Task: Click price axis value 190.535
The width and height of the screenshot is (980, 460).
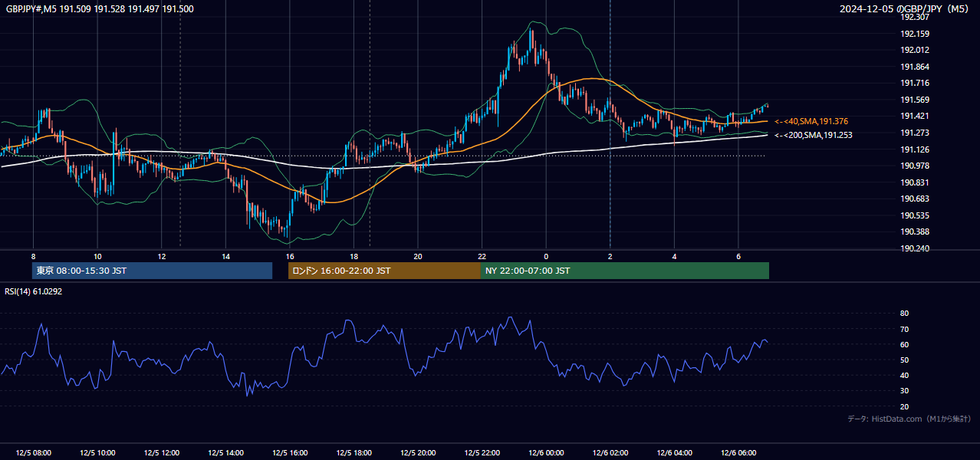Action: 915,215
